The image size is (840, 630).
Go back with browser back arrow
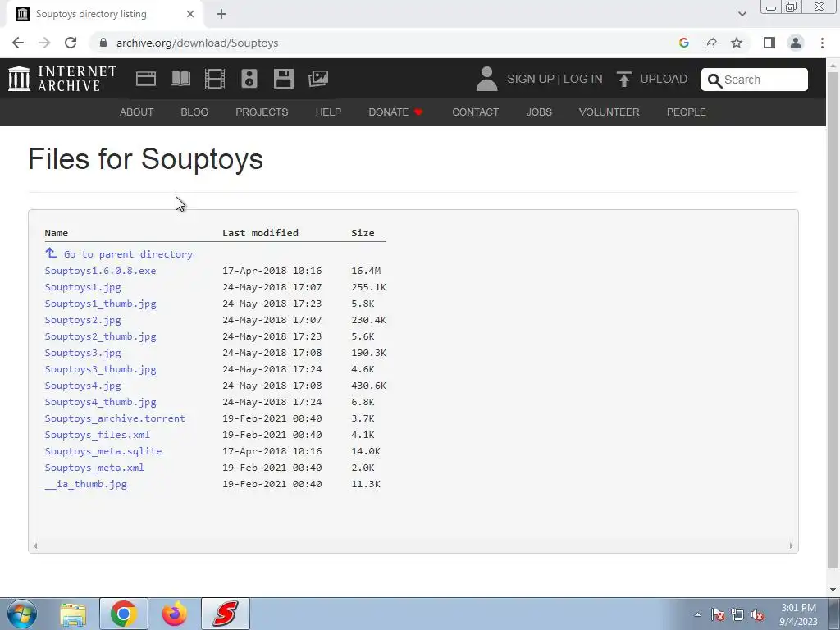click(18, 43)
